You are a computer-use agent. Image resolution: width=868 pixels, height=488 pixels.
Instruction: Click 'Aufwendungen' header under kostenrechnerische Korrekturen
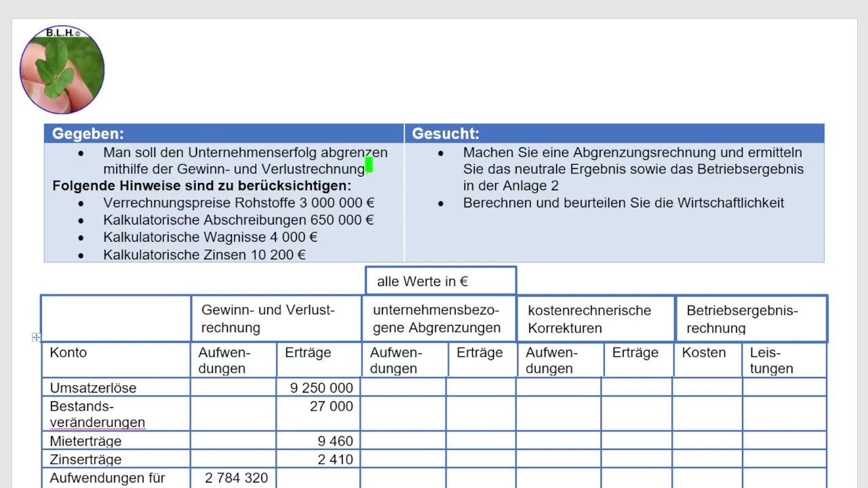coord(551,361)
